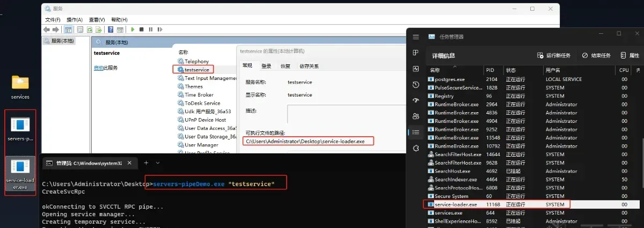Click the Restart Service toolbar icon
The image size is (644, 228).
click(x=160, y=30)
